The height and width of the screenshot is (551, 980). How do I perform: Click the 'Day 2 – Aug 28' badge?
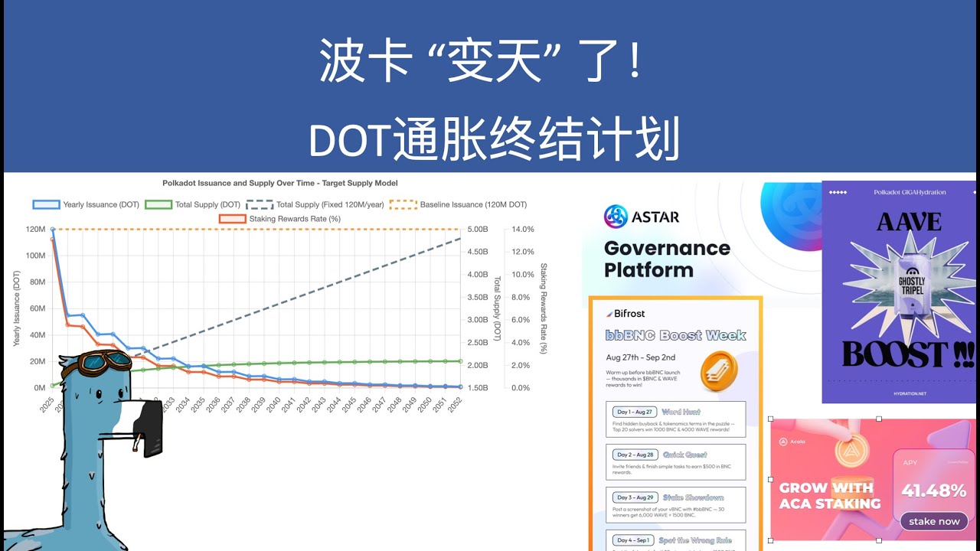coord(634,455)
